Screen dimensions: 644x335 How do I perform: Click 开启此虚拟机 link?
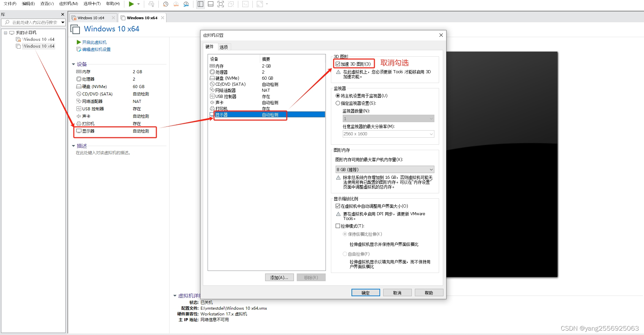pos(94,42)
